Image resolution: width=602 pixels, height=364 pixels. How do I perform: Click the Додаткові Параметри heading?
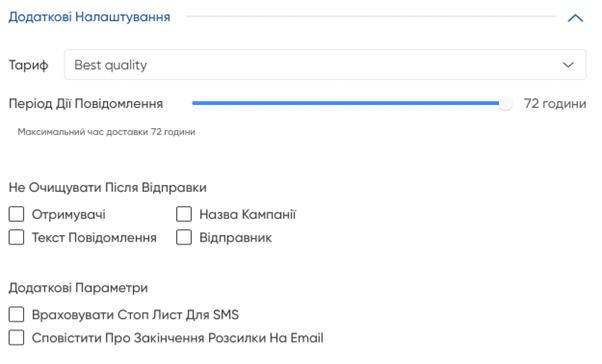point(78,288)
